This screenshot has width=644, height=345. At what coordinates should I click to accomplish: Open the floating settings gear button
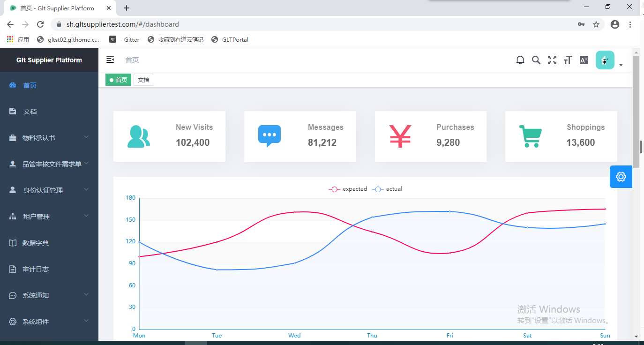[x=621, y=177]
